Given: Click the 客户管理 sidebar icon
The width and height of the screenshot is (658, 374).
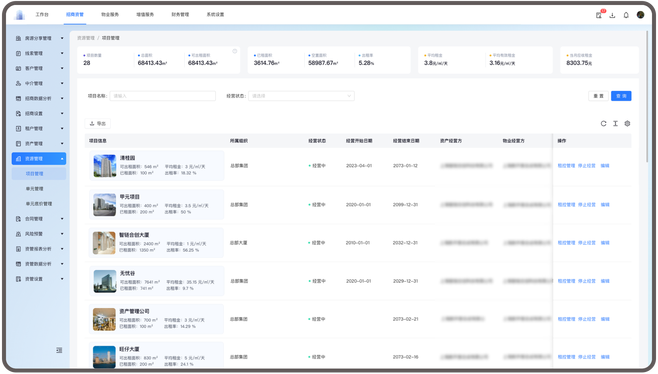Looking at the screenshot, I should (18, 68).
